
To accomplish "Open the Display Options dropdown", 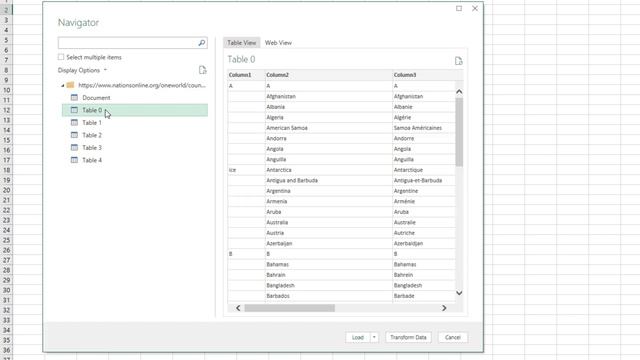I will click(82, 70).
